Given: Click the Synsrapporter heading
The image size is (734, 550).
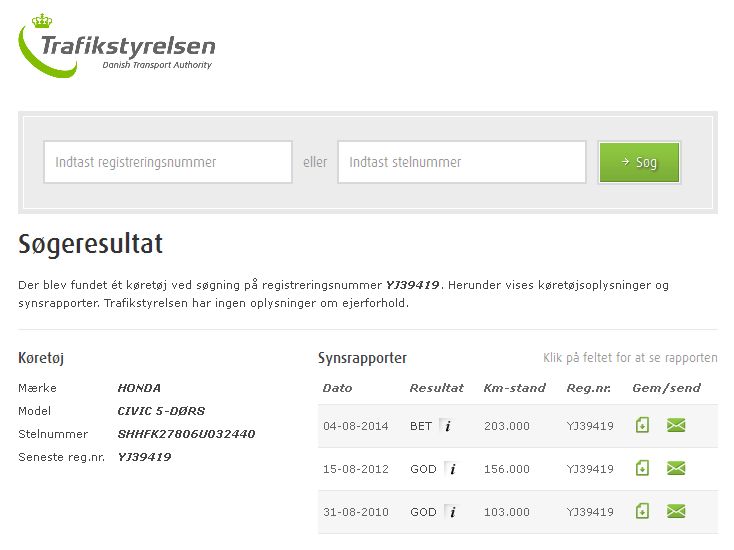Looking at the screenshot, I should click(x=362, y=358).
